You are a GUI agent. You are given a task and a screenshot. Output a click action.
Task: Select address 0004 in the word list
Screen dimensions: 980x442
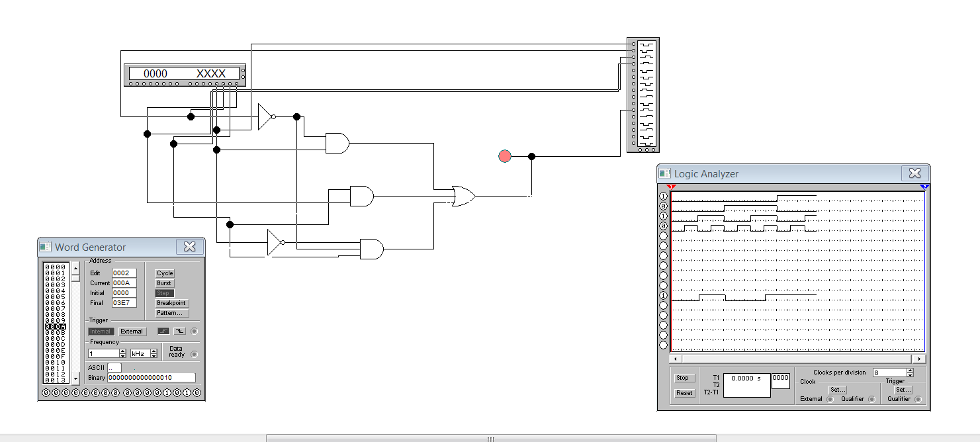(55, 290)
